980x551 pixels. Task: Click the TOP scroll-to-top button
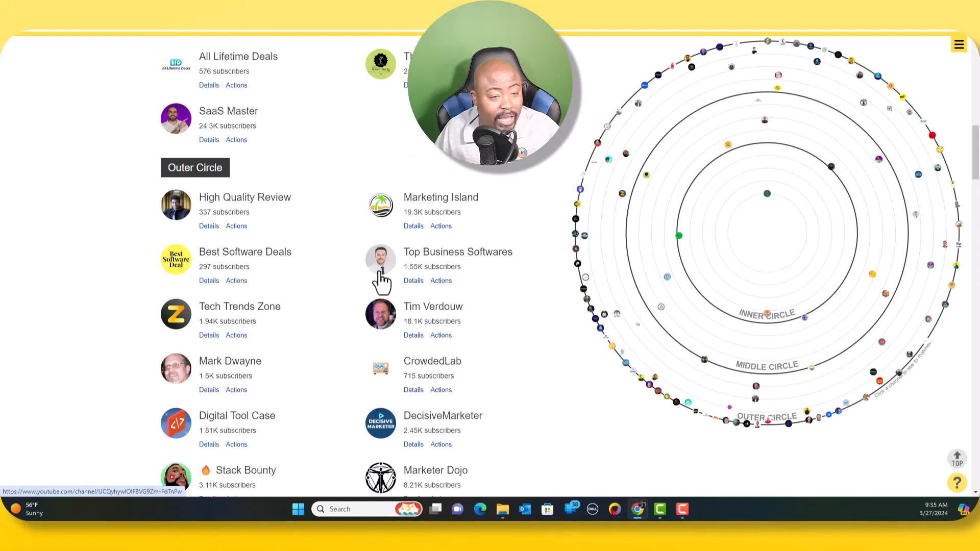tap(957, 459)
